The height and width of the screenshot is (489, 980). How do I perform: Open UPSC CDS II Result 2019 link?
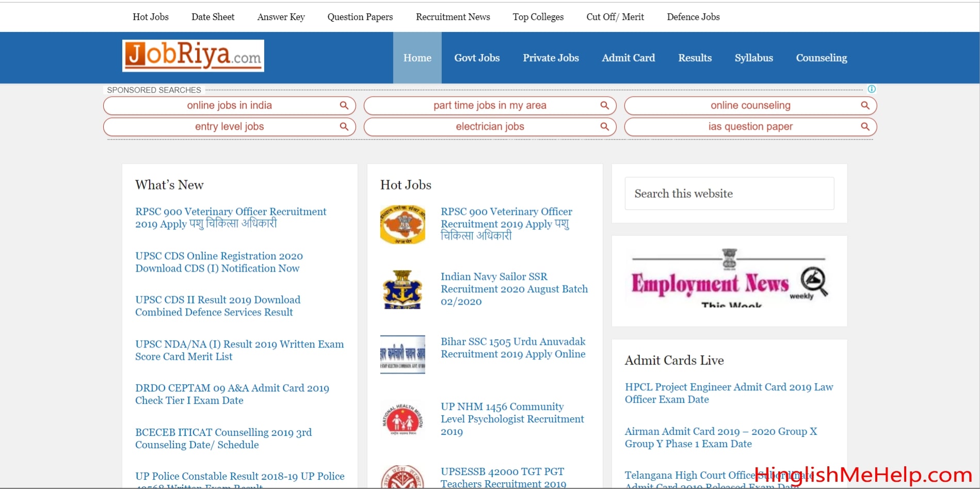point(218,306)
